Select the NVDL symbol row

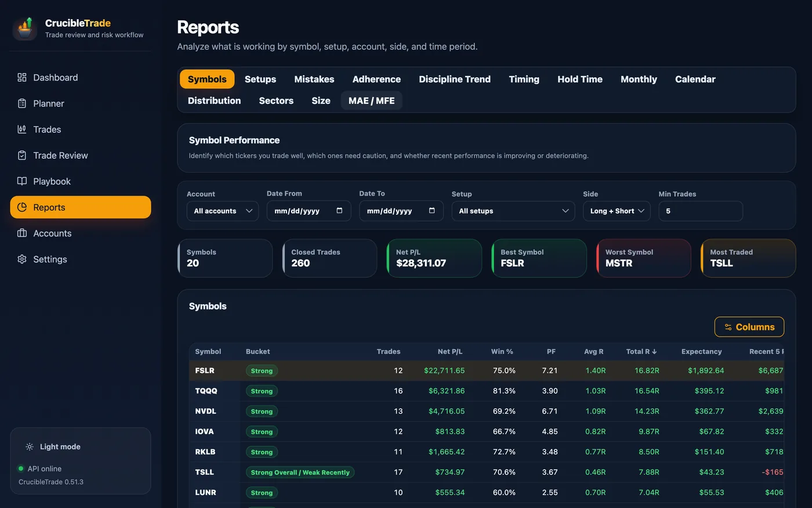[x=486, y=411]
